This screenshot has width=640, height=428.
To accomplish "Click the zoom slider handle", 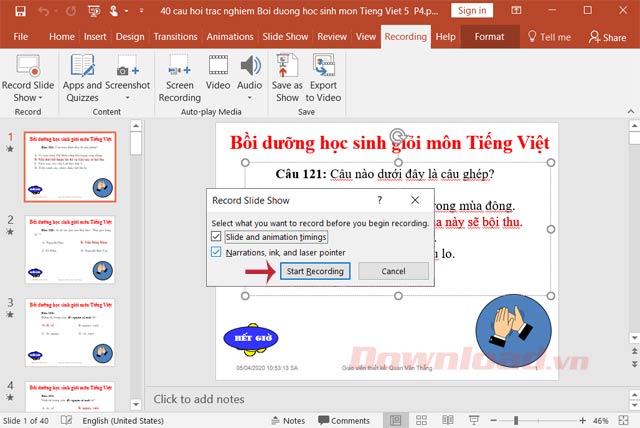I will pyautogui.click(x=516, y=420).
